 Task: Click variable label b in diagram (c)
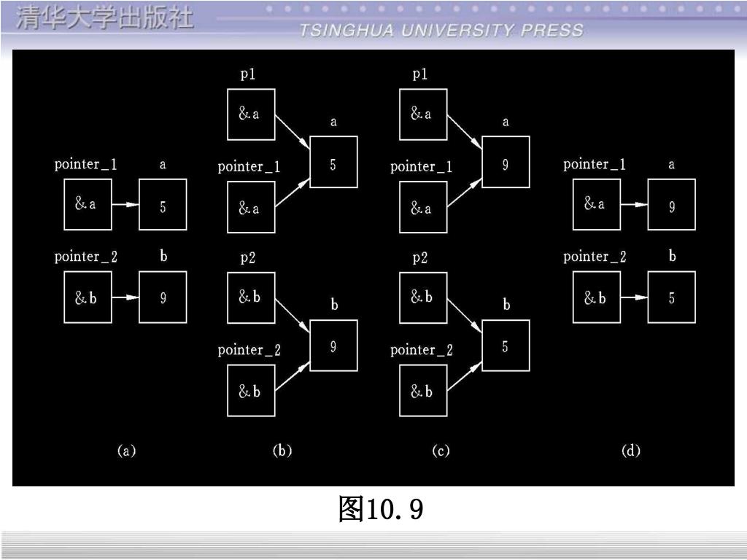coord(506,304)
